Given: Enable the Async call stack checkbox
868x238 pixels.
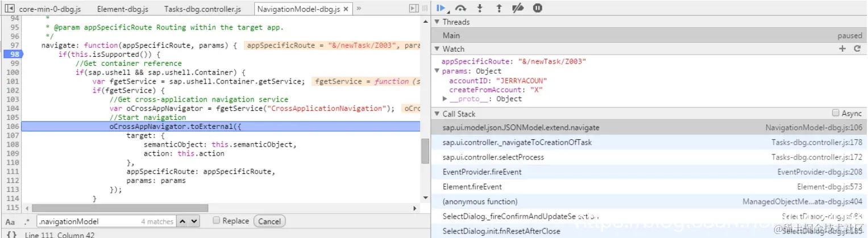Looking at the screenshot, I should (836, 113).
